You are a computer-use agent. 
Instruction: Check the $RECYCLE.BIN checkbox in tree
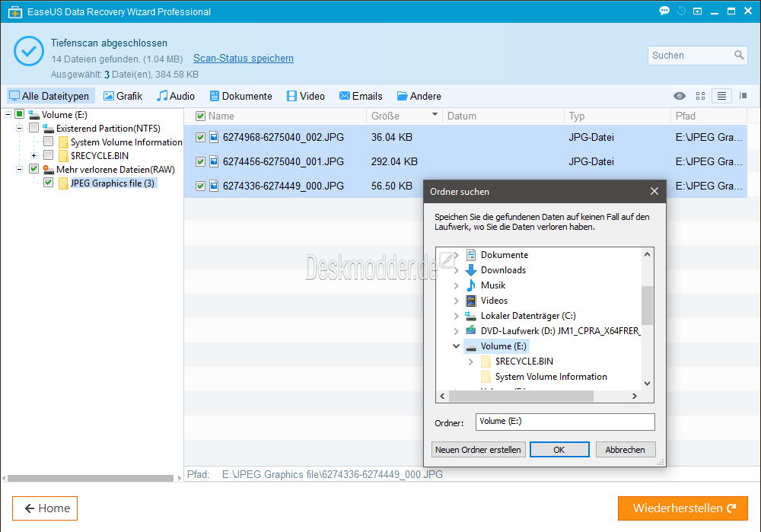(48, 155)
